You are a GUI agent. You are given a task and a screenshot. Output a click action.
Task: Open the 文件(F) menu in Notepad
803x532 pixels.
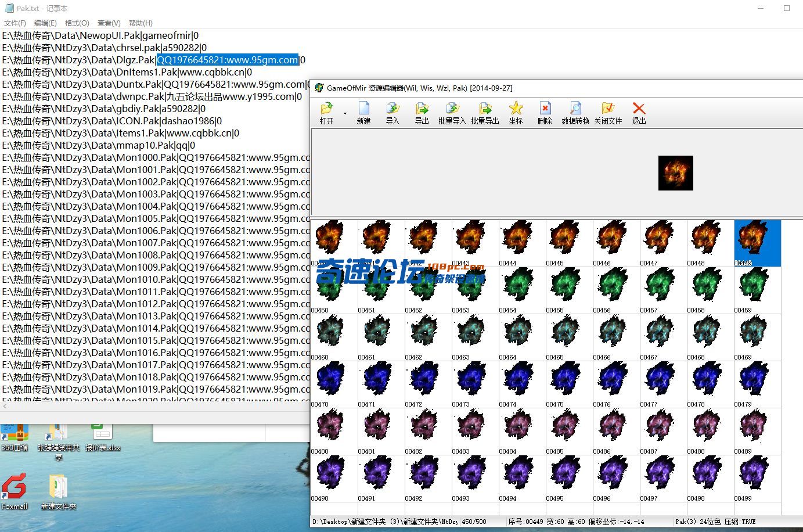(x=15, y=23)
